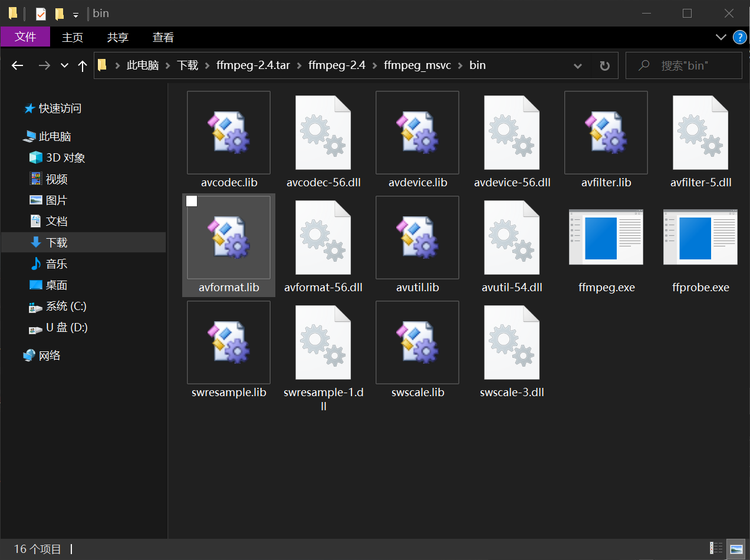Switch to details view in status bar

(716, 549)
